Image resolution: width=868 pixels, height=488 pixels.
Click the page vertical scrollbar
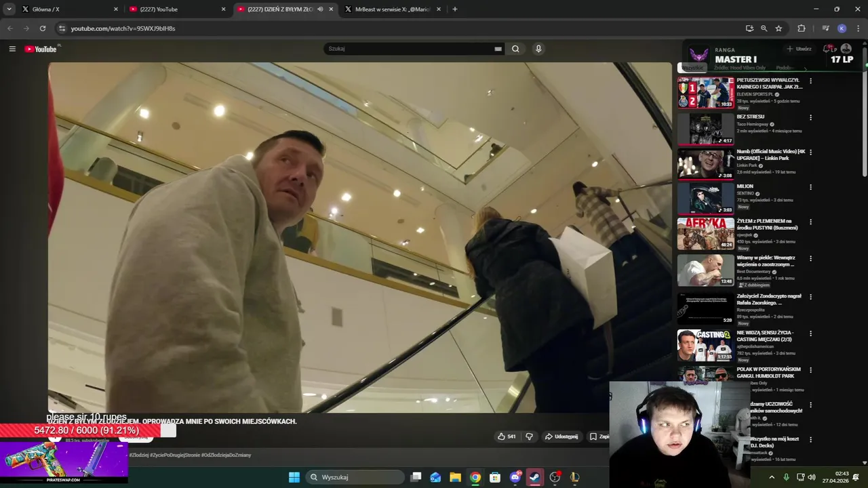pos(864,112)
